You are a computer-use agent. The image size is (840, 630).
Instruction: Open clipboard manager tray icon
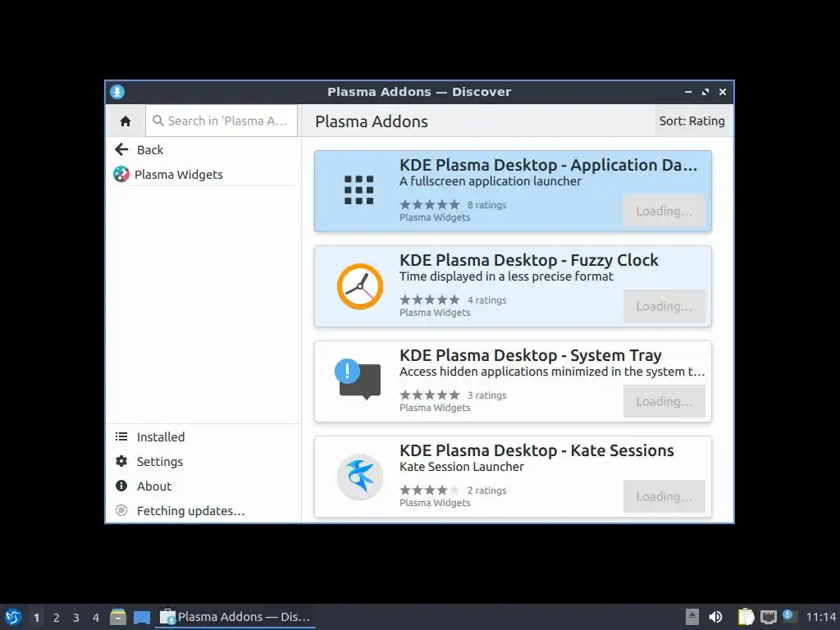[x=745, y=617]
